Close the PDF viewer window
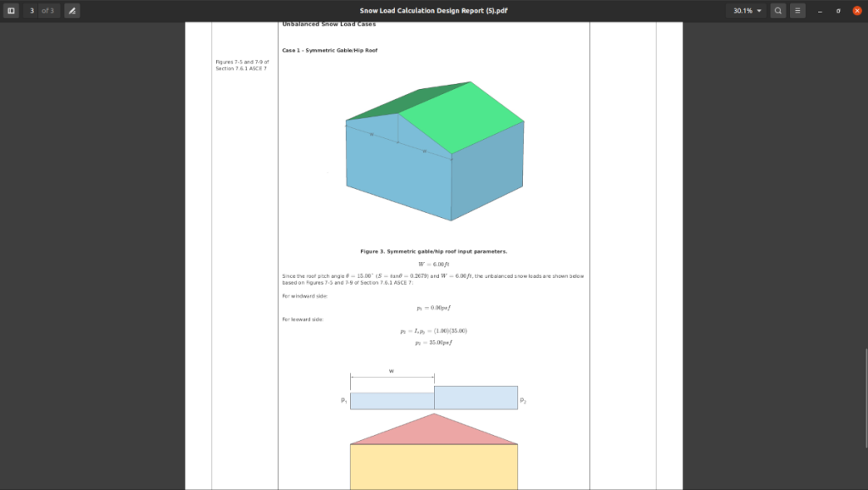 pos(856,10)
